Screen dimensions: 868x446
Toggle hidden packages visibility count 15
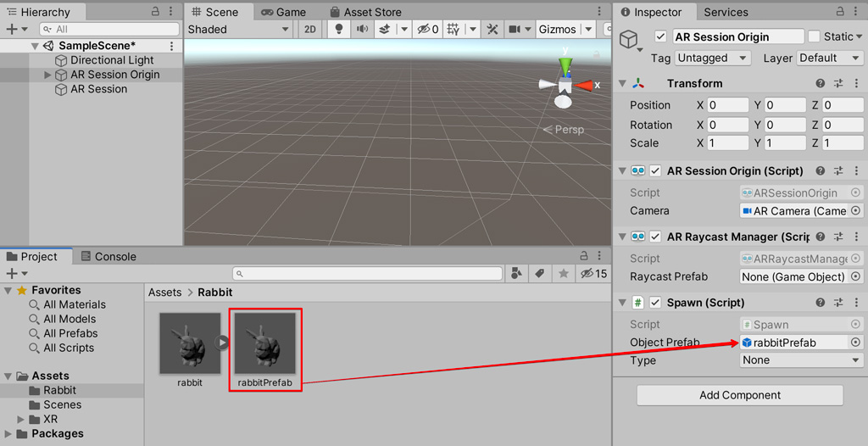(593, 273)
